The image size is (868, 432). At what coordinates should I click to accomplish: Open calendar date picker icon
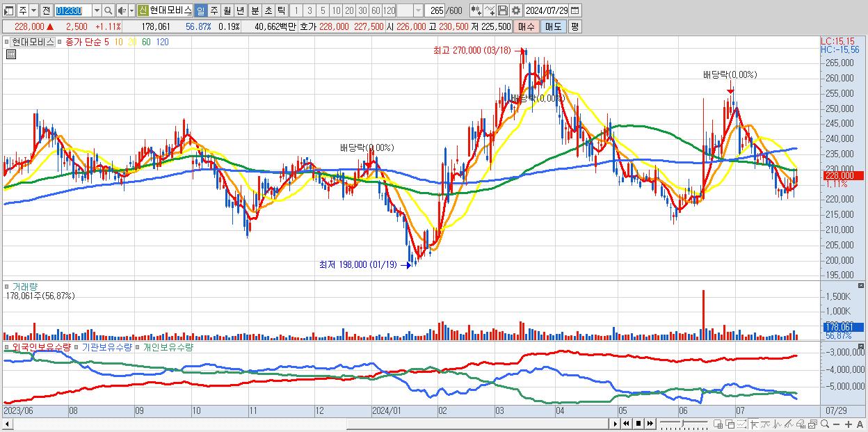575,10
